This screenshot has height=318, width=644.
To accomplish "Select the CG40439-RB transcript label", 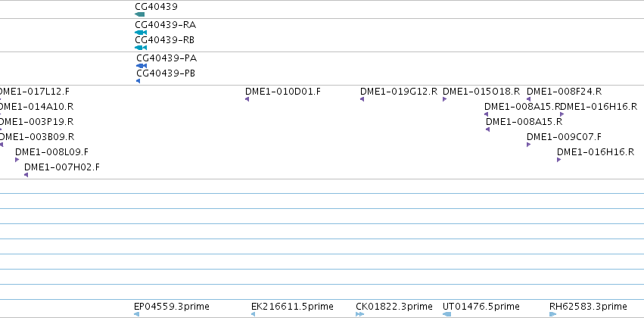I will (x=165, y=40).
